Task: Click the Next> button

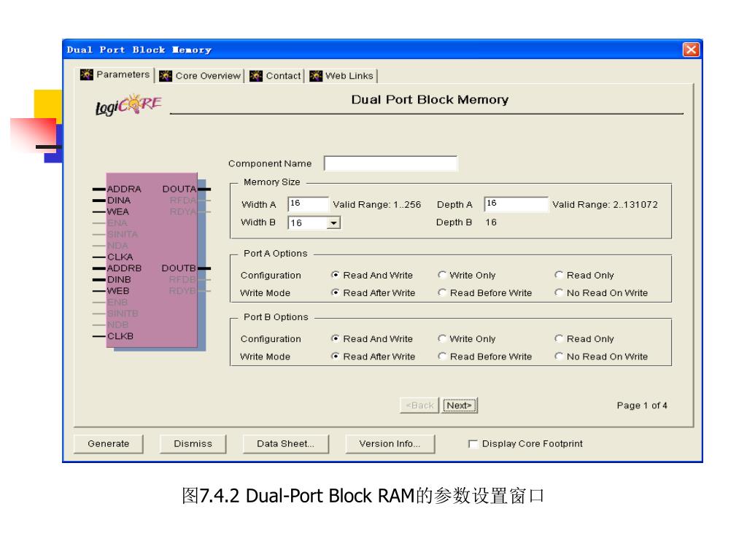Action: (460, 405)
